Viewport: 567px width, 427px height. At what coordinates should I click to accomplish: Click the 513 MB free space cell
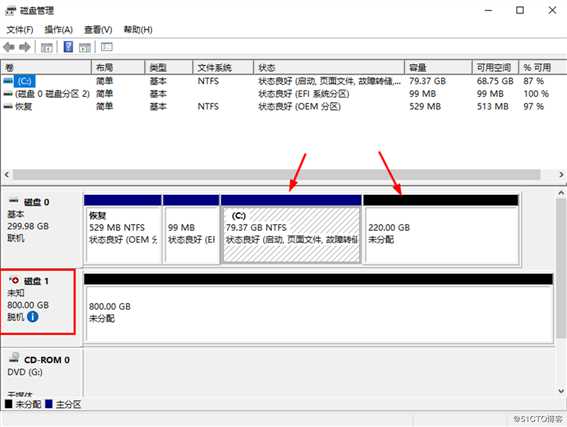[493, 106]
